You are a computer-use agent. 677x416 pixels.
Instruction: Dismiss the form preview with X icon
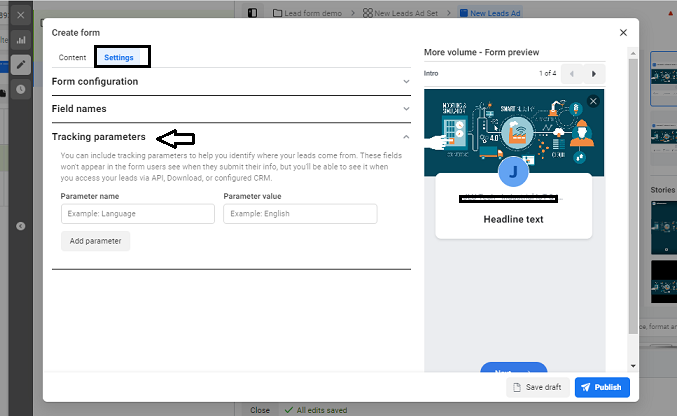click(x=593, y=101)
